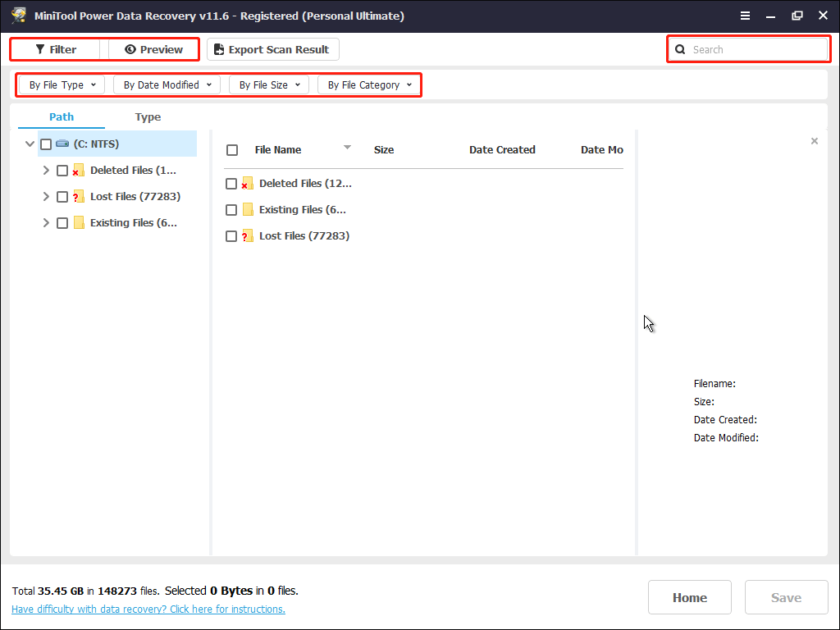Expand Lost Files (77283) tree node
The width and height of the screenshot is (840, 630).
pyautogui.click(x=46, y=197)
